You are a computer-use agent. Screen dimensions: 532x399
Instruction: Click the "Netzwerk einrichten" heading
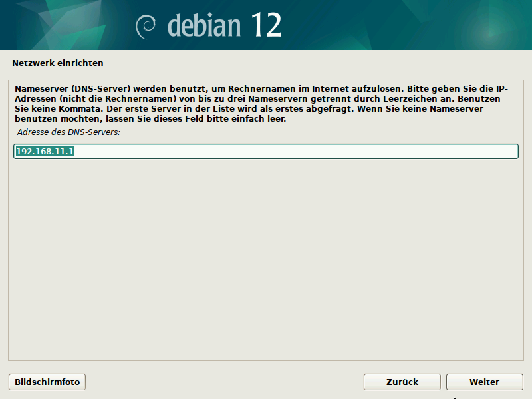tap(58, 63)
